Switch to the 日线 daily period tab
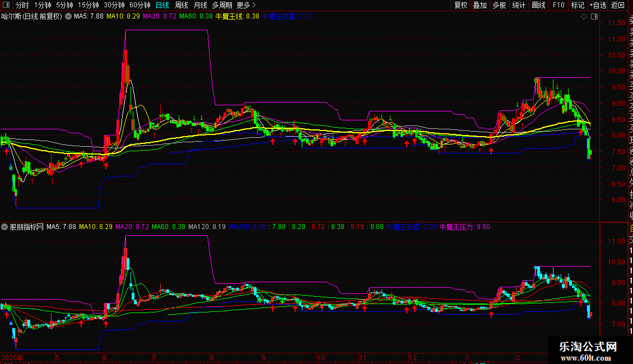The width and height of the screenshot is (633, 364). click(162, 5)
